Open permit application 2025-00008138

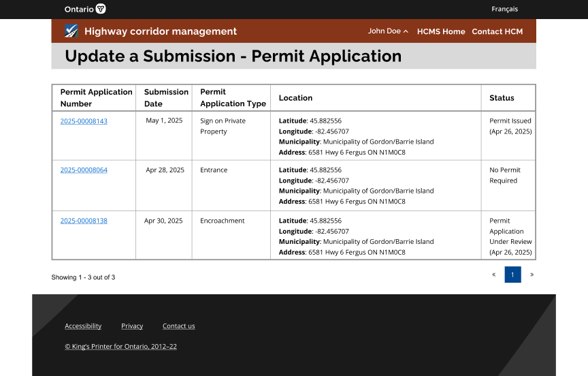pyautogui.click(x=84, y=221)
